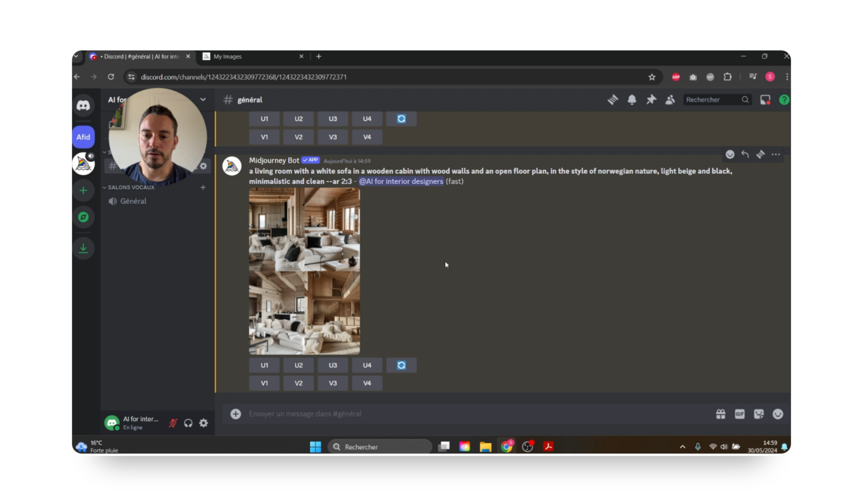The width and height of the screenshot is (863, 504).
Task: Open Chrome profile avatar menu
Action: click(770, 77)
